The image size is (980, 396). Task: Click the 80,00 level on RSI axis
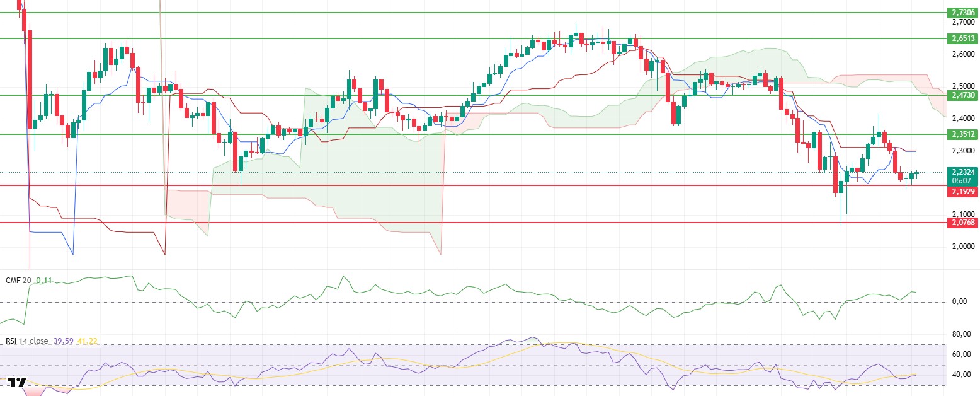960,334
